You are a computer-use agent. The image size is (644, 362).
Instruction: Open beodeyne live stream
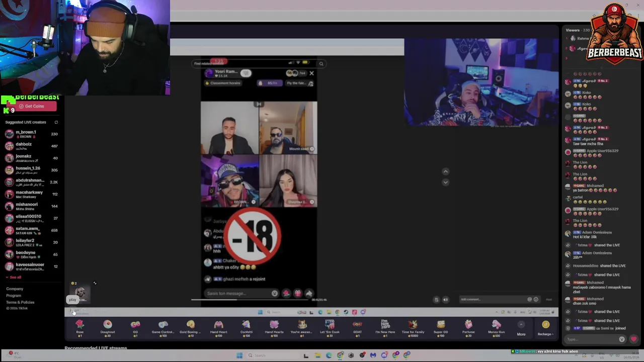pyautogui.click(x=32, y=254)
